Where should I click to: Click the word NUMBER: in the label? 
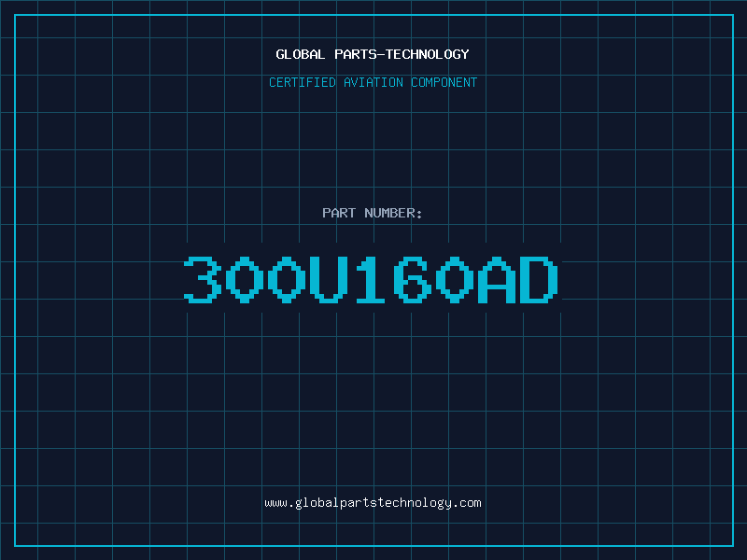[x=393, y=213]
